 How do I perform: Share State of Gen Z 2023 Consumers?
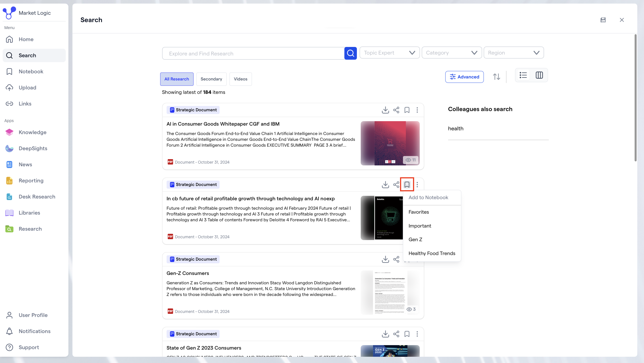[x=396, y=334]
